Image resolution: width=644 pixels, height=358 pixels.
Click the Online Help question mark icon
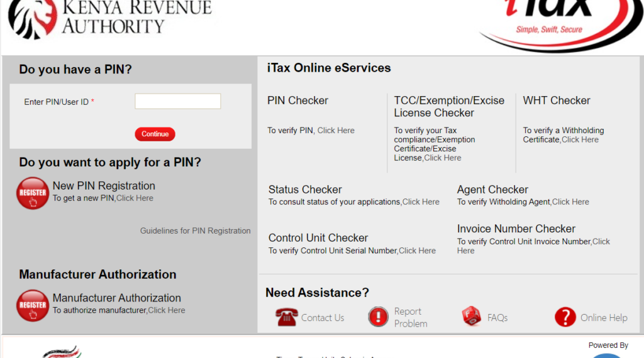(x=565, y=317)
